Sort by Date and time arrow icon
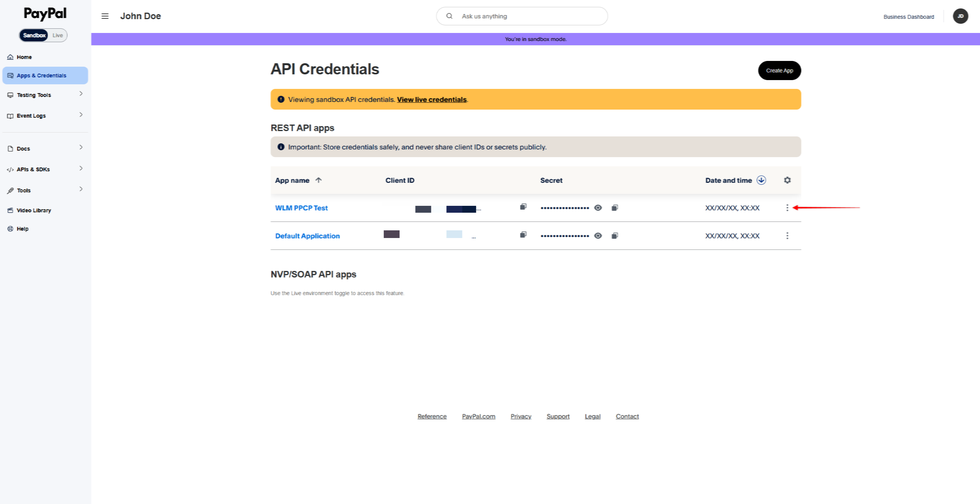 [761, 180]
